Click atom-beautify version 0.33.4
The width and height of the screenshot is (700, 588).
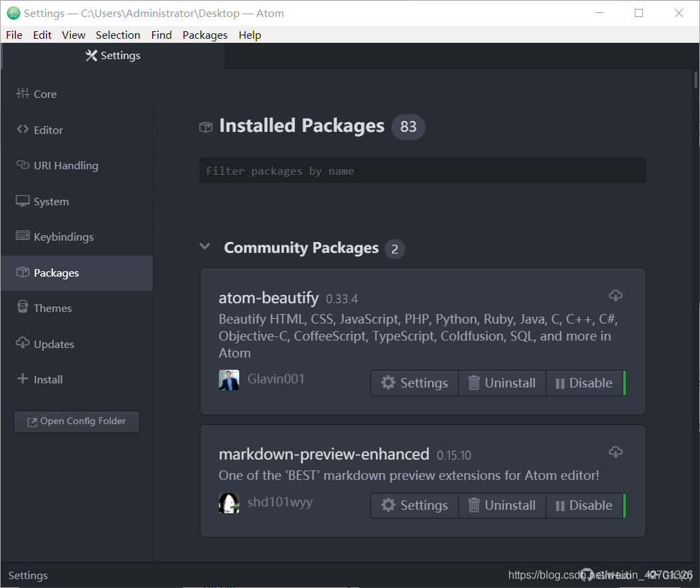pyautogui.click(x=342, y=299)
